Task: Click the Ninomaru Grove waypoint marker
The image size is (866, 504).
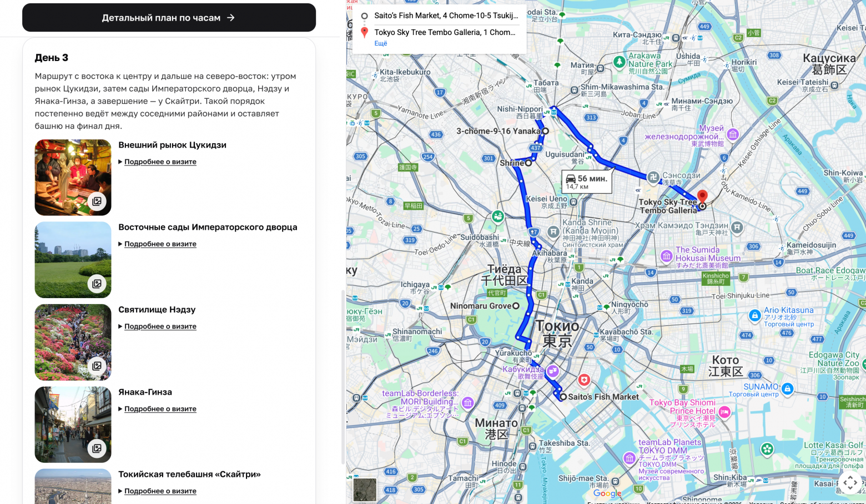Action: tap(516, 306)
